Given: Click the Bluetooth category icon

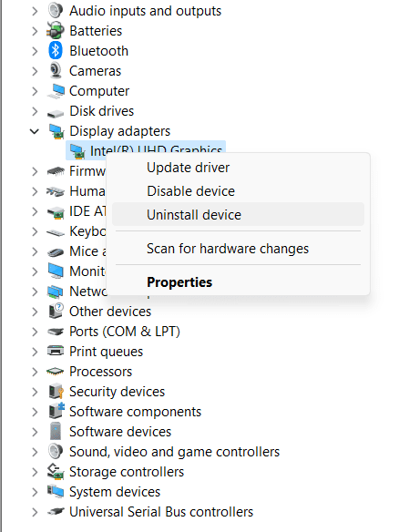Looking at the screenshot, I should (56, 50).
